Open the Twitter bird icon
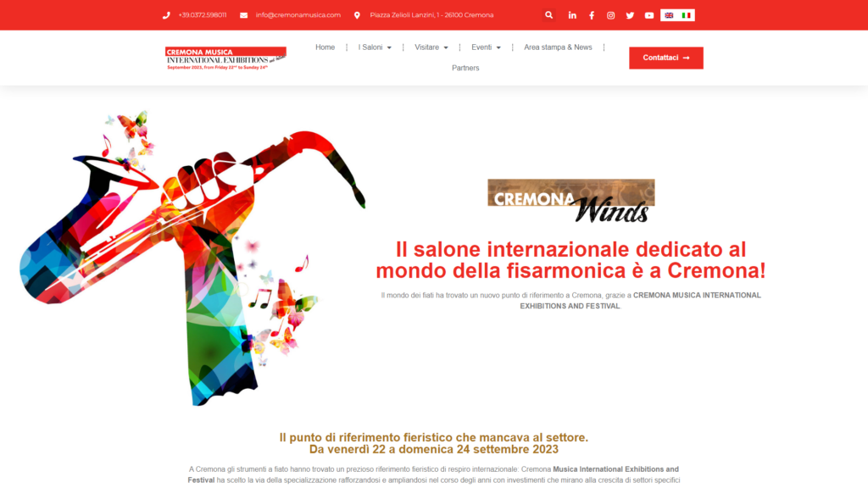Screen dimensions: 868x488 630,15
